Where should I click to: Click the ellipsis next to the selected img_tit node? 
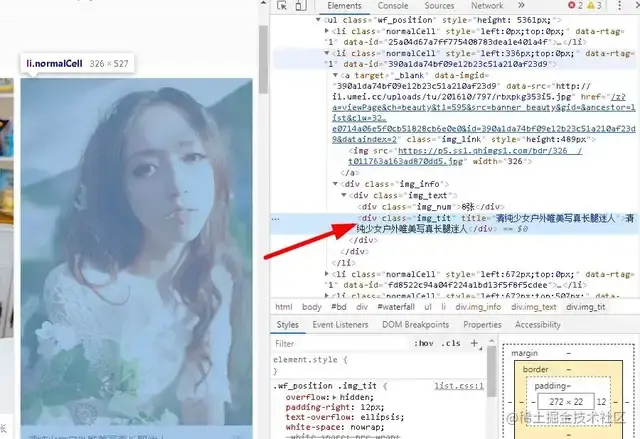coord(276,219)
